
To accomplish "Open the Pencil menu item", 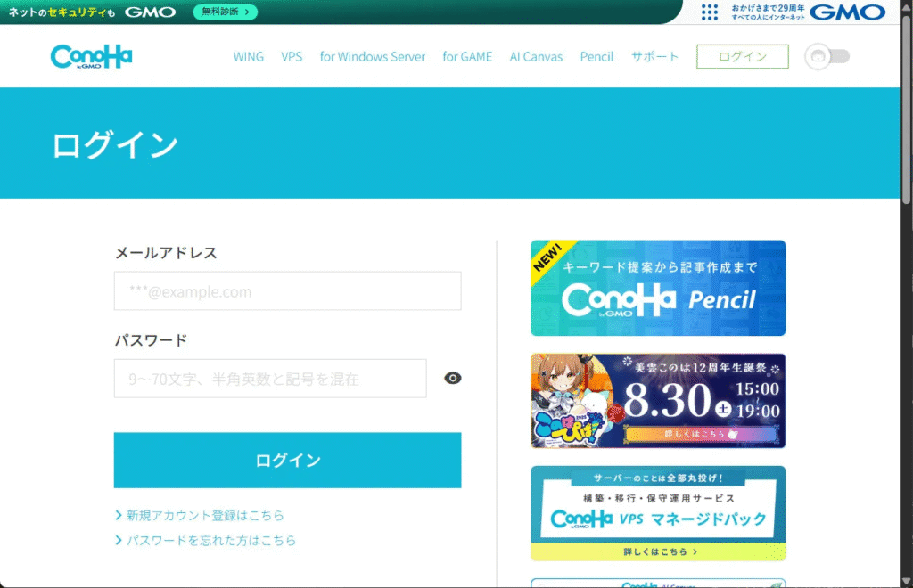I will 596,56.
